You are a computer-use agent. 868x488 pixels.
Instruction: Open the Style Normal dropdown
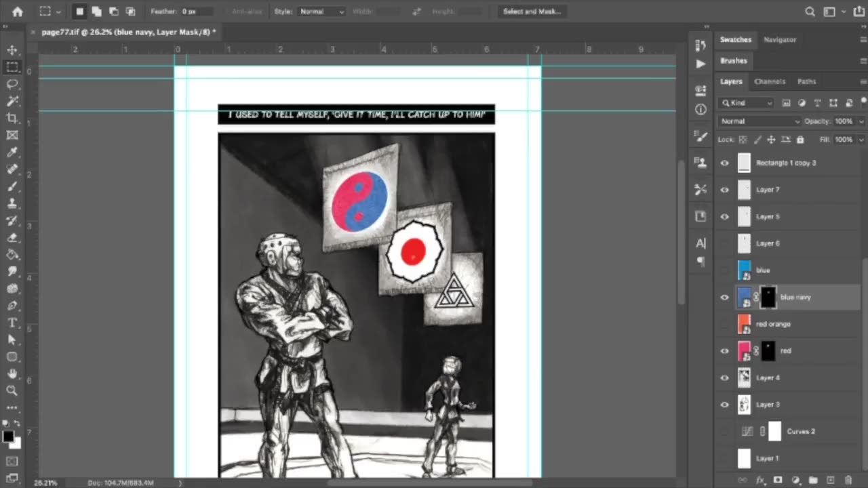coord(321,12)
